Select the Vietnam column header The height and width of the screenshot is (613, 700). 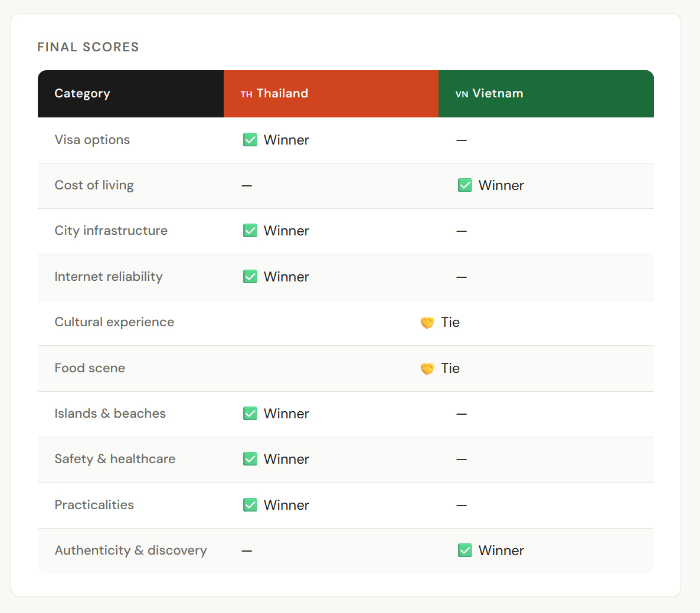coord(489,94)
